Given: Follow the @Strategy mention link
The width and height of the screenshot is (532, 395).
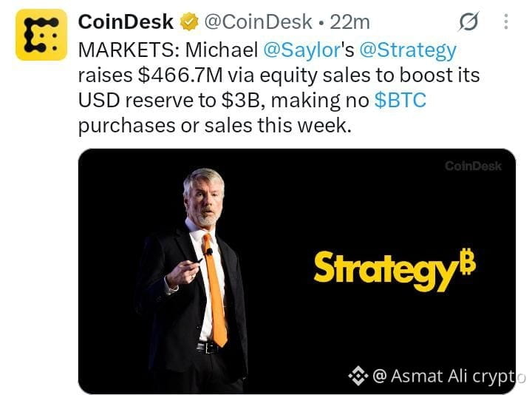Looking at the screenshot, I should point(408,50).
